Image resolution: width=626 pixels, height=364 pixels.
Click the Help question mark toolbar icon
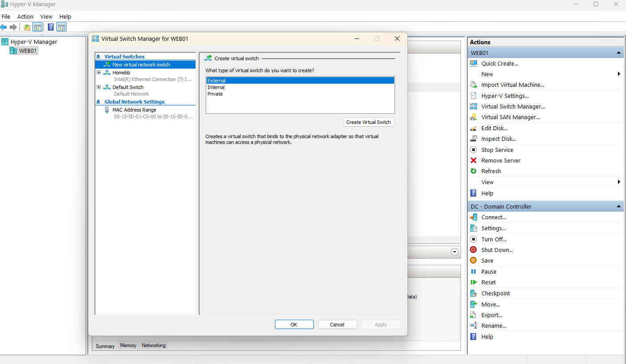point(51,27)
